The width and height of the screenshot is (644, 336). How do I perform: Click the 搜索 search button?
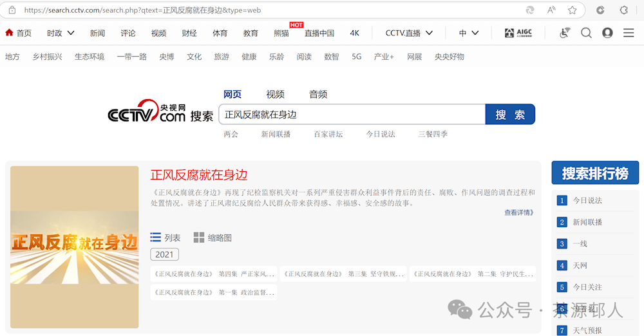tap(510, 114)
